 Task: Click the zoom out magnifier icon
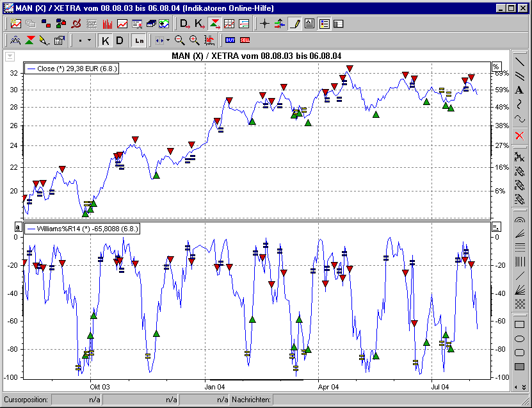[180, 40]
